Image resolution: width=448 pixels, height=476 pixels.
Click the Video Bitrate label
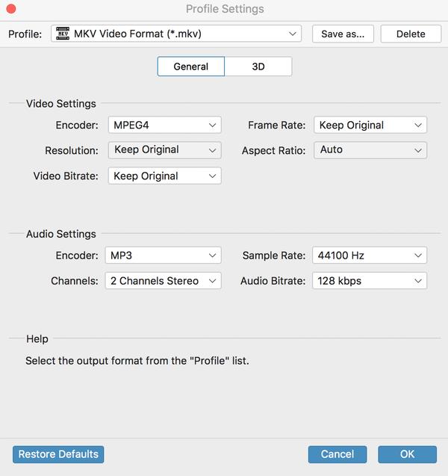pos(66,176)
